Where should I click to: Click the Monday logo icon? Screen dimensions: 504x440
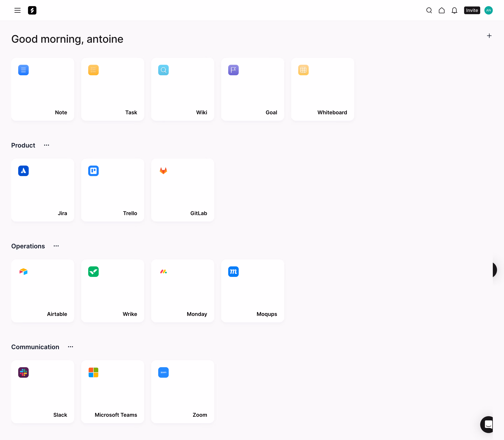click(x=163, y=272)
